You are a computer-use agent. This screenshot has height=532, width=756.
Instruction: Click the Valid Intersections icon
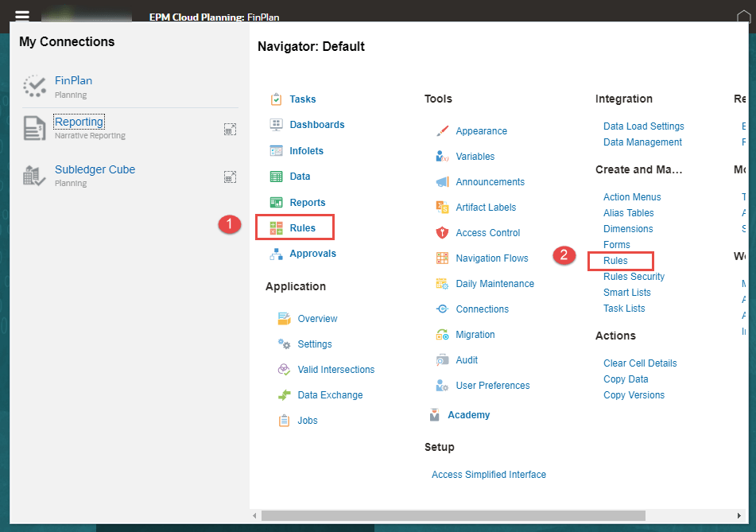[x=284, y=370]
